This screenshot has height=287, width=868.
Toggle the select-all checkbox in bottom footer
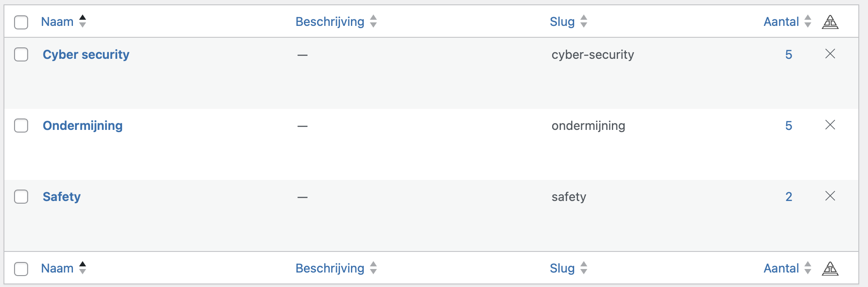point(21,269)
